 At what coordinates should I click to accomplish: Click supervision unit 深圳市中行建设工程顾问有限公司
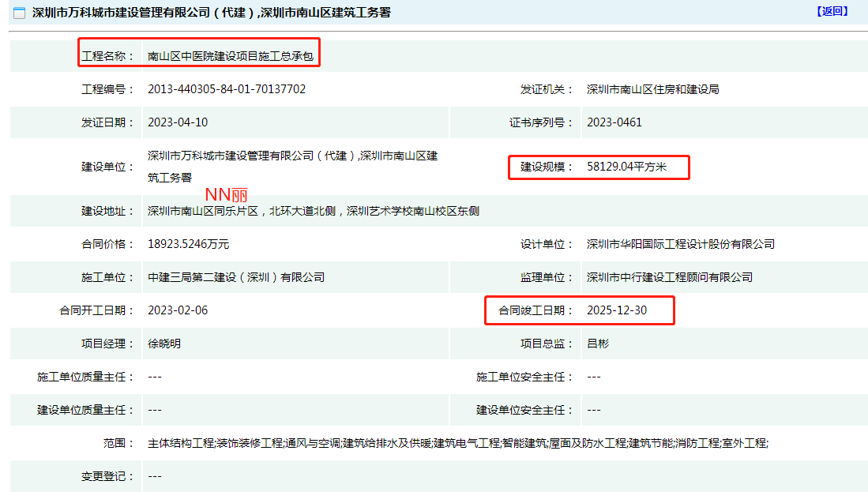(x=669, y=277)
